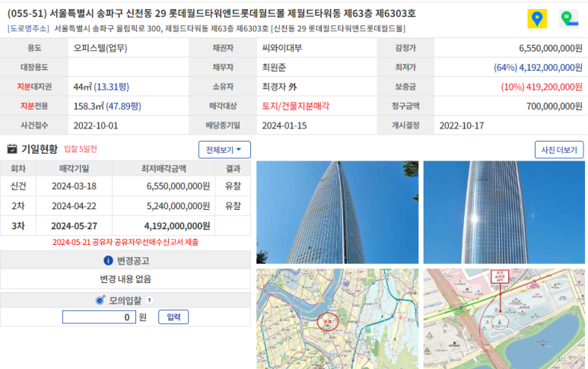Image resolution: width=588 pixels, height=369 pixels.
Task: Click the 3차 sale date 2024-05-27
Action: (x=74, y=226)
